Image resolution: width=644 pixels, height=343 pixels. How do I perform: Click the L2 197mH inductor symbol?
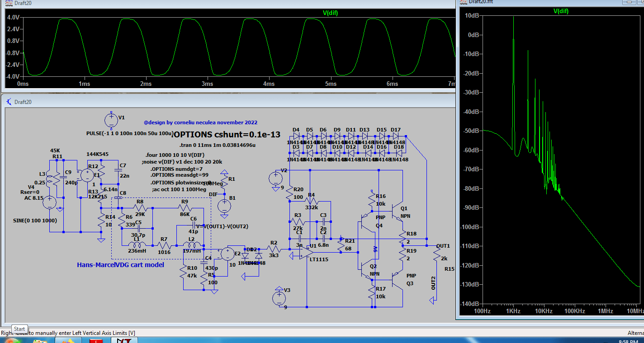192,245
